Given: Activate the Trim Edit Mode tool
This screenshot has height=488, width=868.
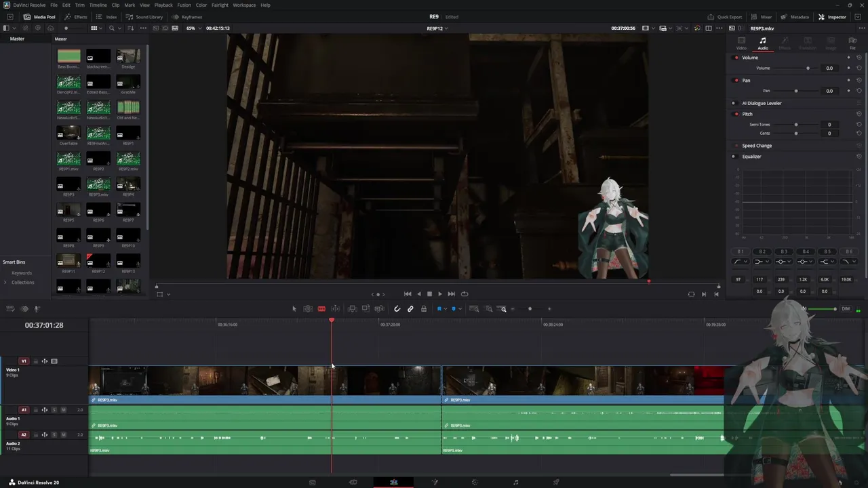Looking at the screenshot, I should 308,309.
